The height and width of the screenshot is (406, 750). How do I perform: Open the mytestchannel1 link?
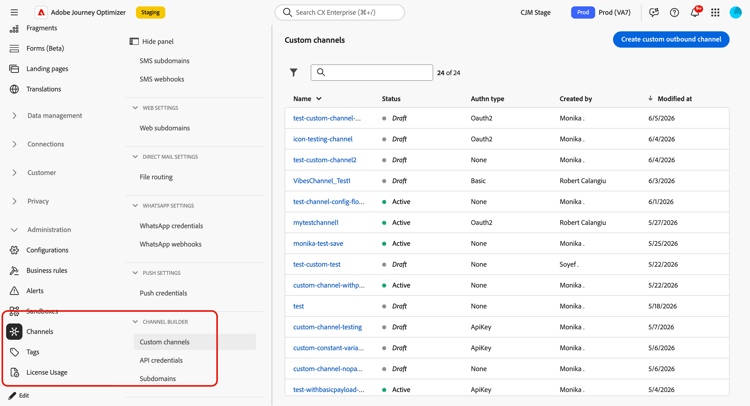316,223
